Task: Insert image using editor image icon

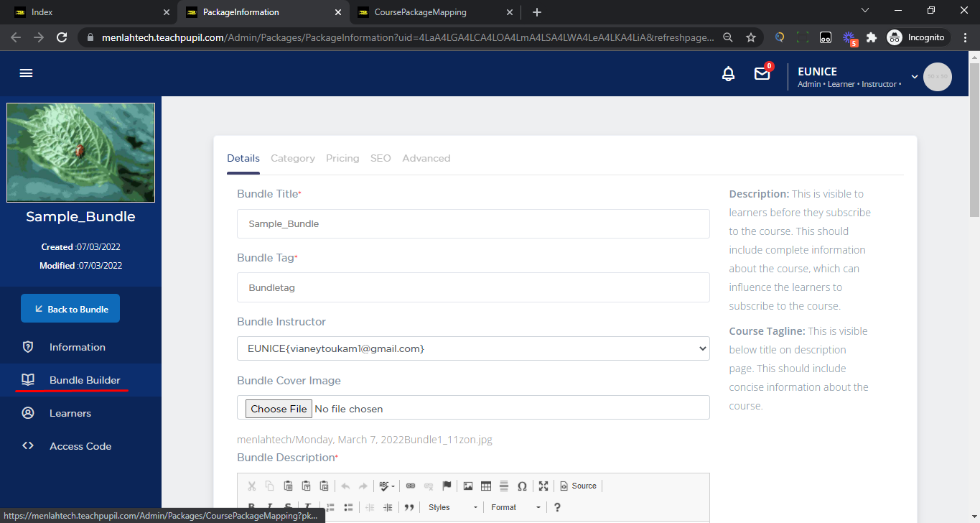Action: 468,486
